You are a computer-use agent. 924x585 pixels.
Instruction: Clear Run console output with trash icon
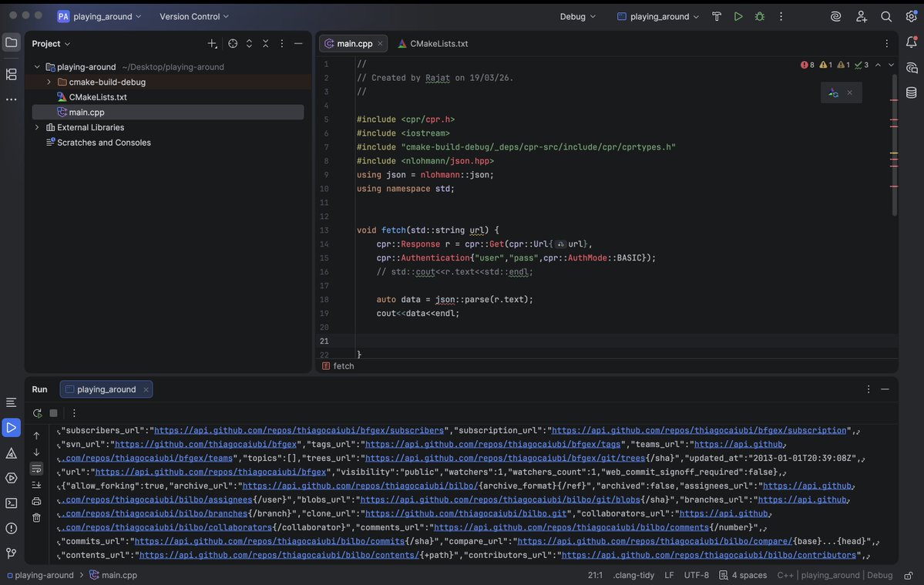[36, 517]
